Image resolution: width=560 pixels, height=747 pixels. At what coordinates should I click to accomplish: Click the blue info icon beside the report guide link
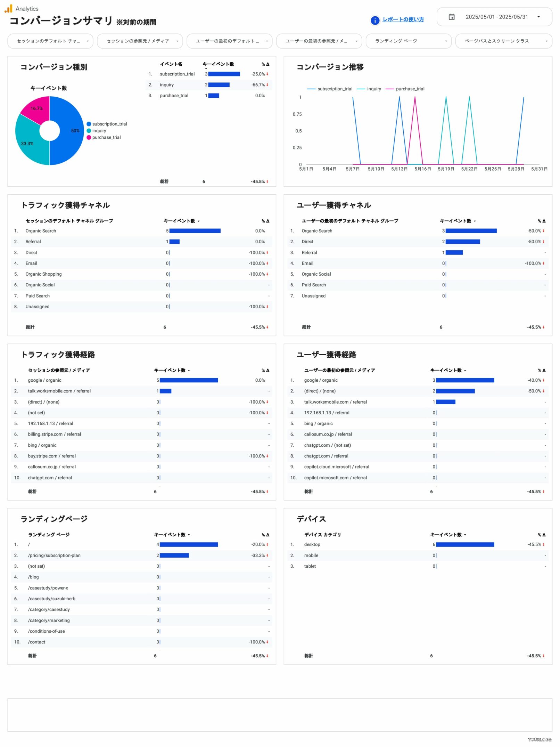point(374,20)
